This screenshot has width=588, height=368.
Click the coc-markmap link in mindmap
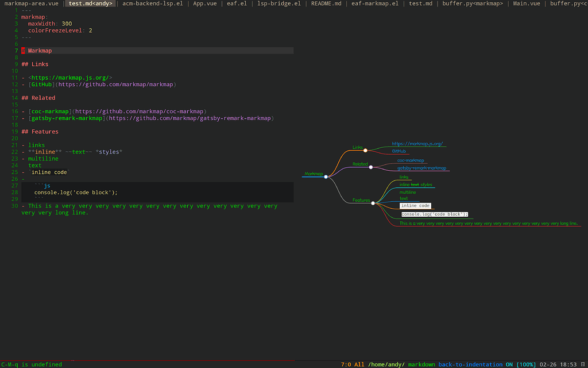(x=411, y=160)
